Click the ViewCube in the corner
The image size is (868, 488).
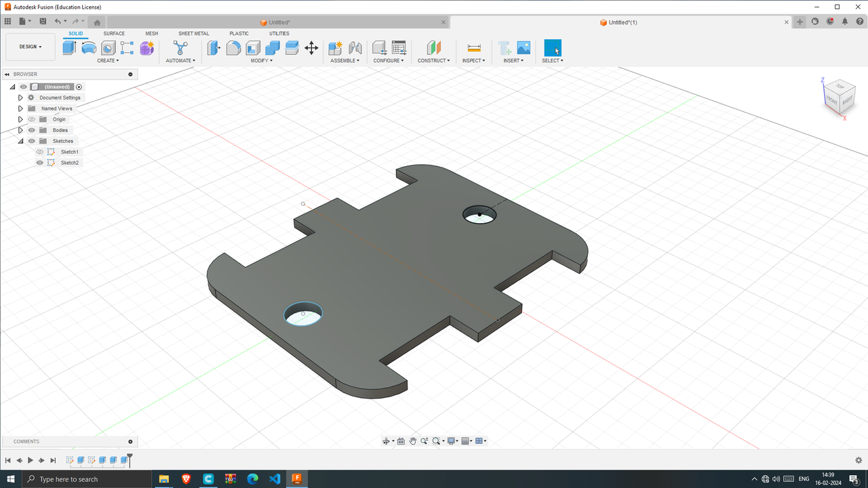click(x=839, y=98)
